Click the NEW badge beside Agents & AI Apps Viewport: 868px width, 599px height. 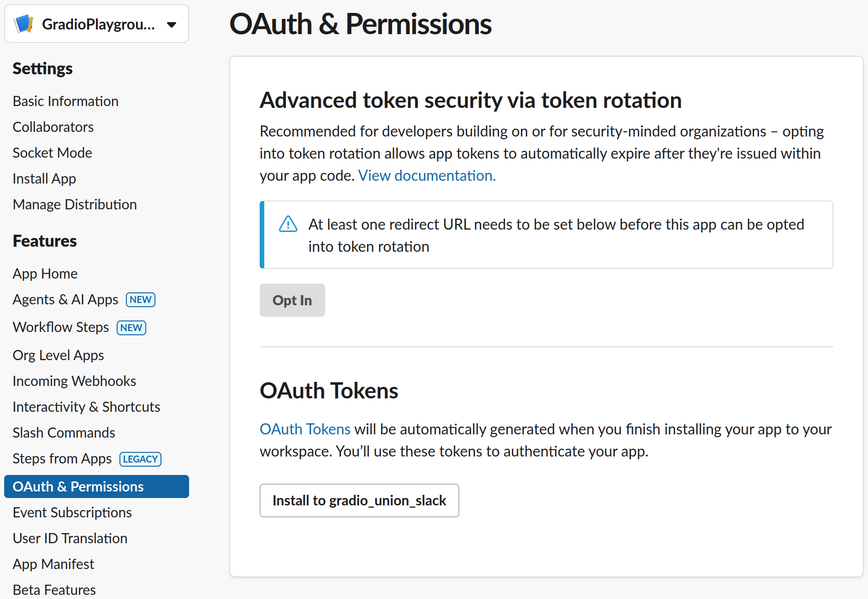point(141,300)
